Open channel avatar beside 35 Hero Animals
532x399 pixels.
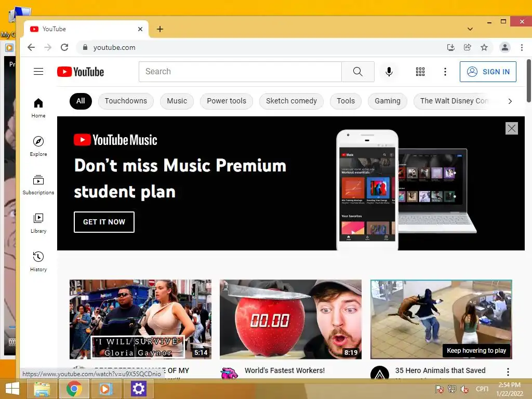380,373
